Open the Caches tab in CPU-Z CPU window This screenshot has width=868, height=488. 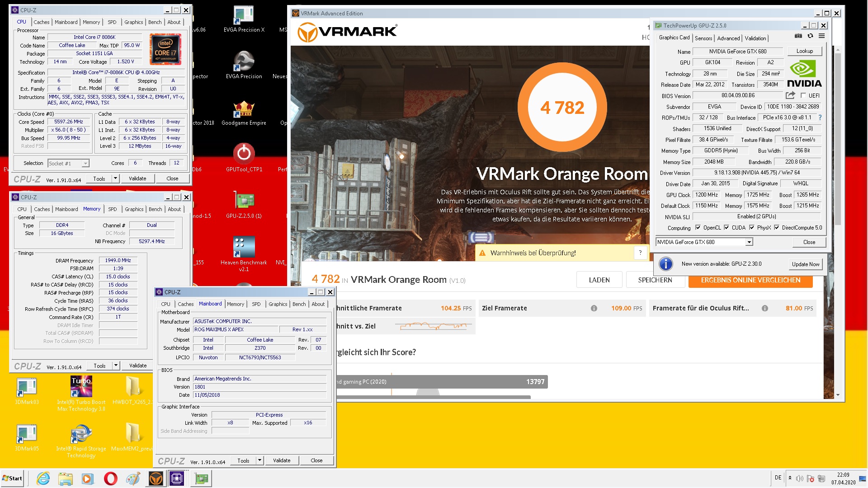[42, 22]
